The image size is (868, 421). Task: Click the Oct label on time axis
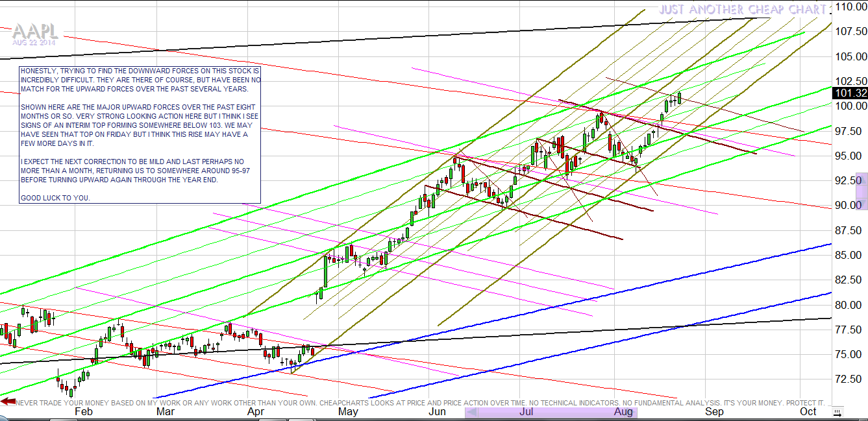pyautogui.click(x=808, y=411)
